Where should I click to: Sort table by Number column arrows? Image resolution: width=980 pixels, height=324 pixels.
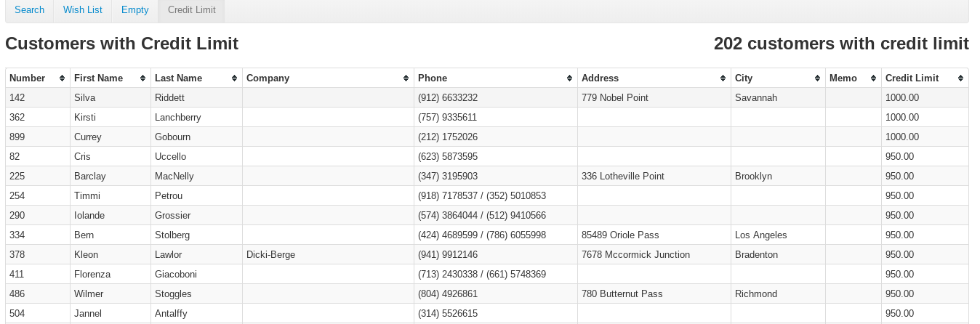point(62,78)
